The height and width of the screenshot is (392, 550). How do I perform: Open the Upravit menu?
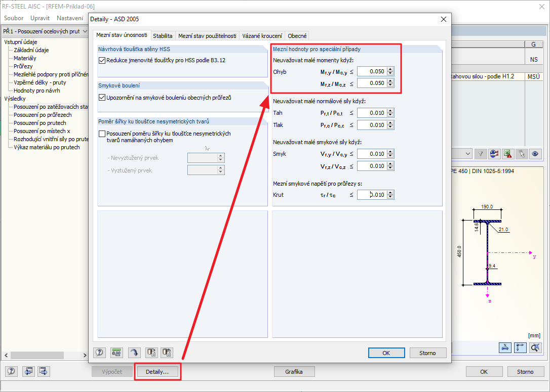(x=40, y=18)
